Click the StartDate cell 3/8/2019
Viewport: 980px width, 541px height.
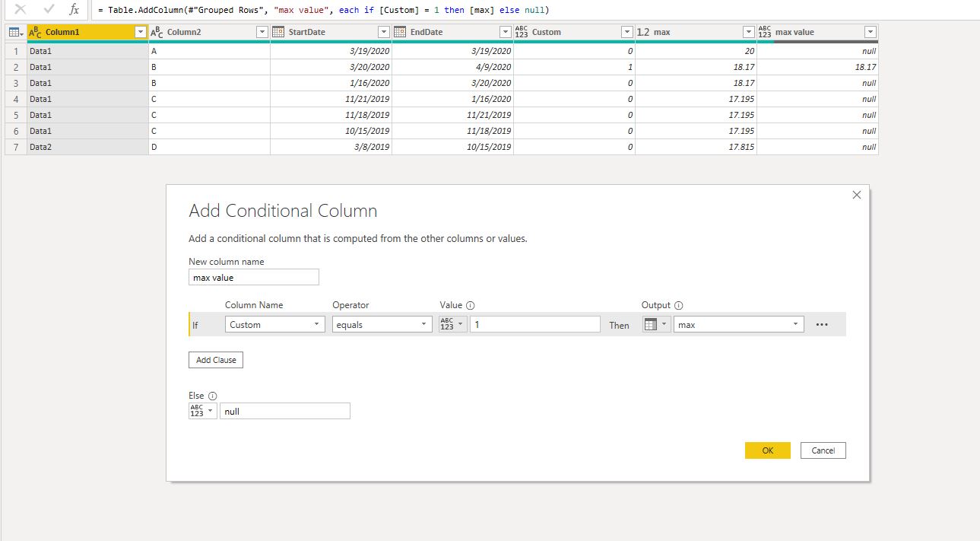point(331,147)
